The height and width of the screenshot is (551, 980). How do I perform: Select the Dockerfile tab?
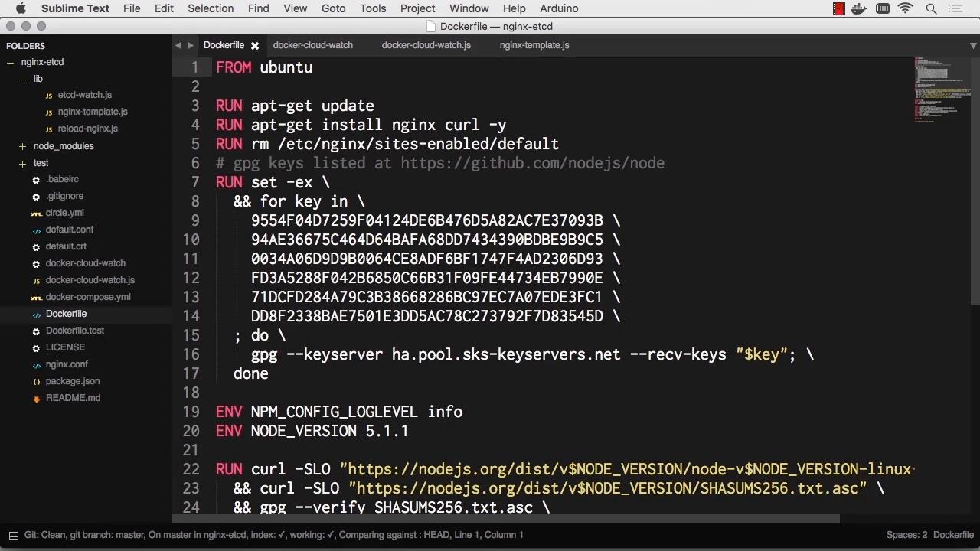(x=224, y=45)
